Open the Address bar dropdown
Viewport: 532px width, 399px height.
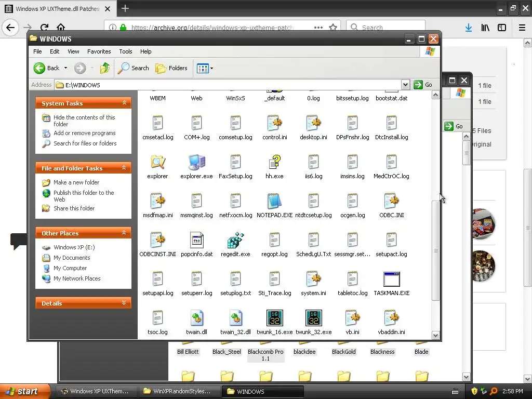point(405,85)
